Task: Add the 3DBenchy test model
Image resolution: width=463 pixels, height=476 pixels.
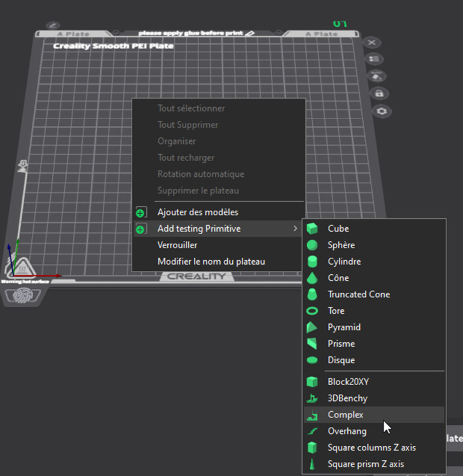Action: [374, 398]
